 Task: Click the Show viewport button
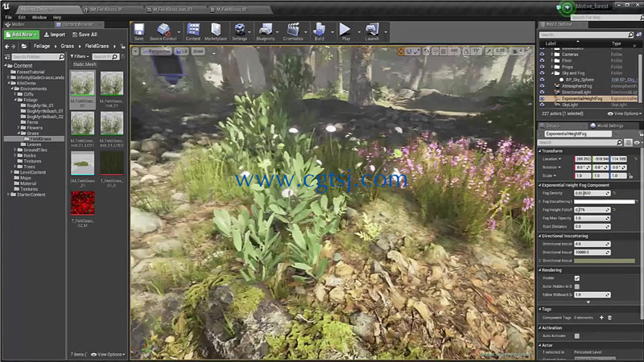click(x=198, y=51)
